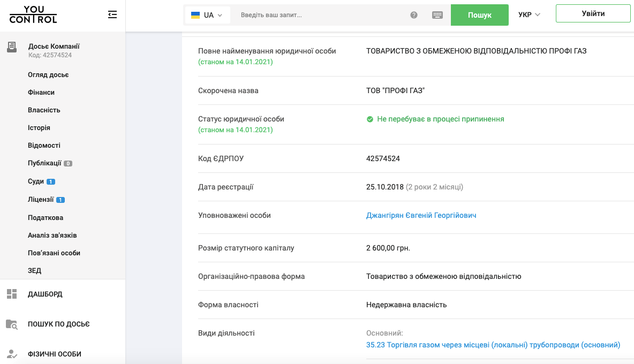Open the УКР language dropdown
634x364 pixels.
[528, 15]
